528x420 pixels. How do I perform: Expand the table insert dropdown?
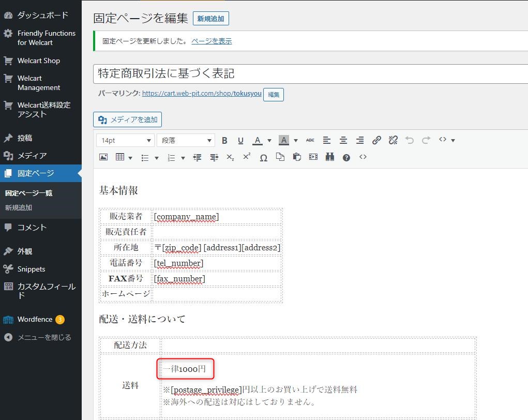click(x=130, y=158)
